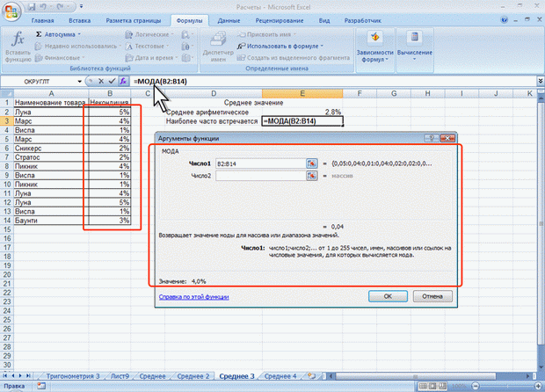Click the Число2 range selector icon
The height and width of the screenshot is (392, 545).
(311, 176)
